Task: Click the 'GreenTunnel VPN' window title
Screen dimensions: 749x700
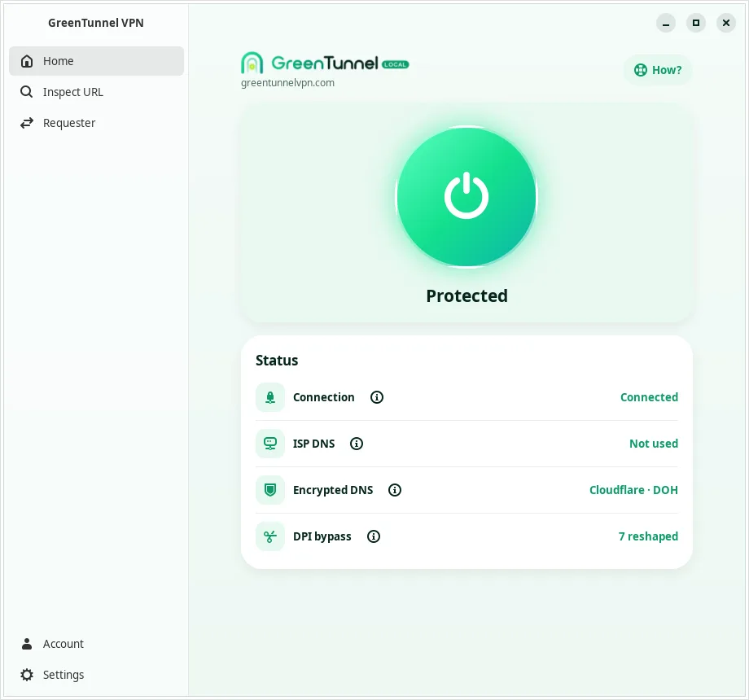Action: 96,23
